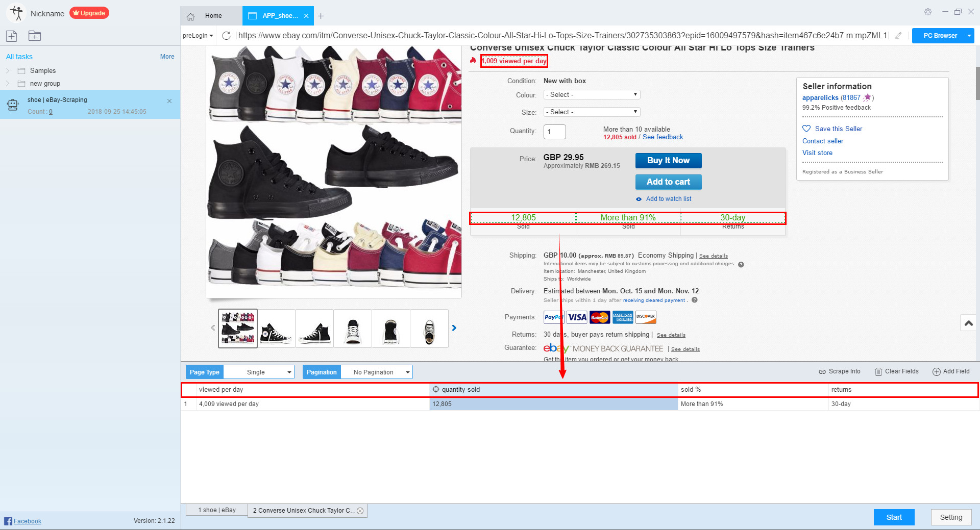
Task: Click Add to cart button
Action: 669,182
